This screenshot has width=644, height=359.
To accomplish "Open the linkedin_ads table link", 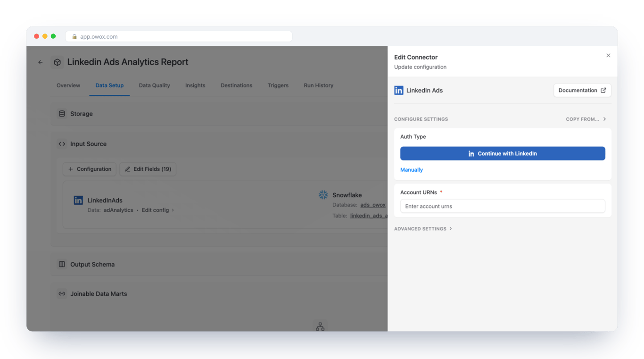I will (369, 216).
